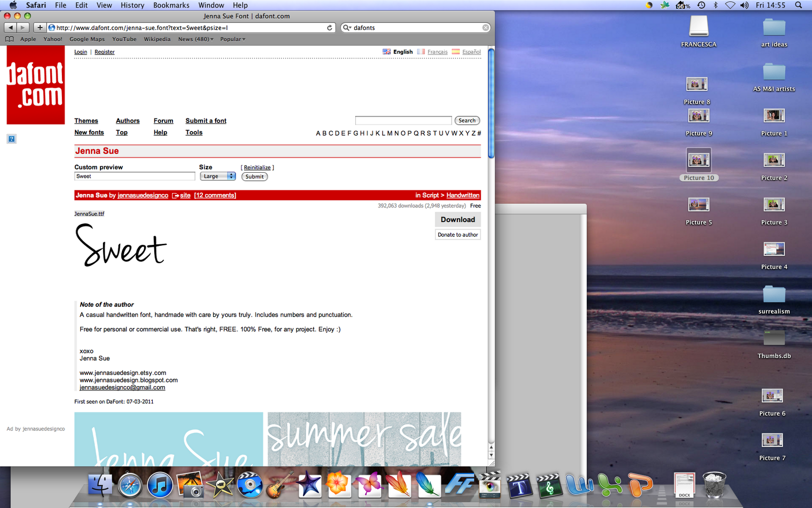
Task: Click the dafont search input field
Action: coord(403,120)
